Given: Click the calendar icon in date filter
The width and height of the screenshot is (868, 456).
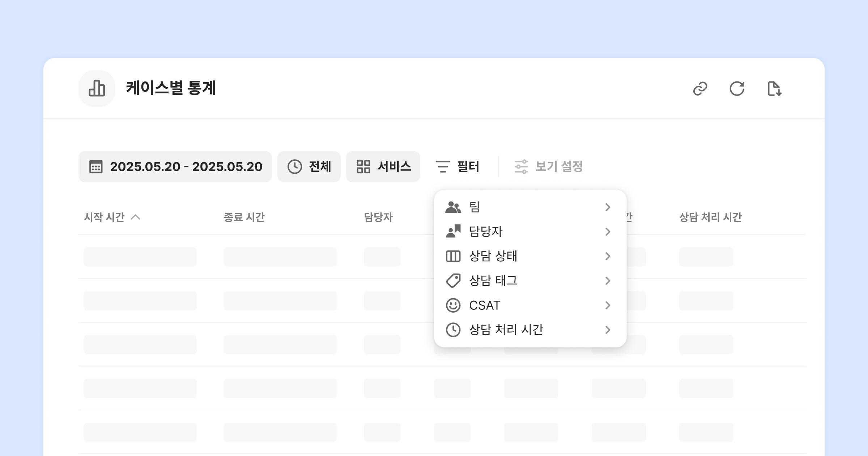Looking at the screenshot, I should [96, 167].
